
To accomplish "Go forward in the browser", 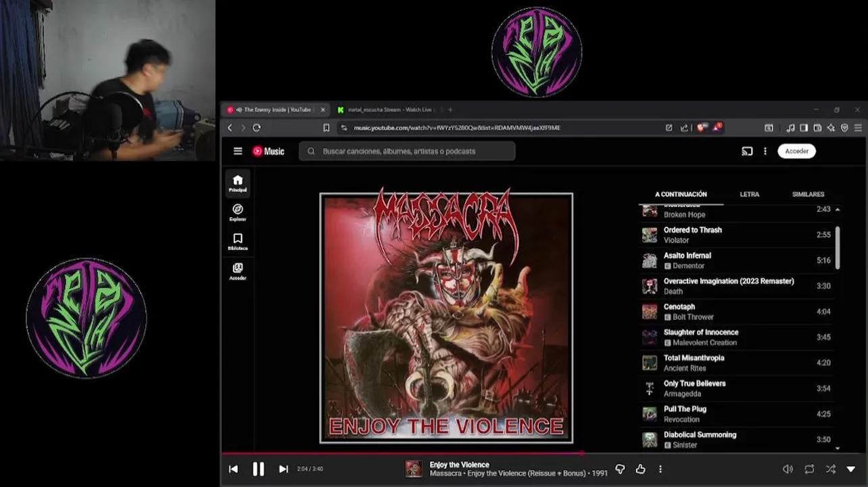I will 243,128.
